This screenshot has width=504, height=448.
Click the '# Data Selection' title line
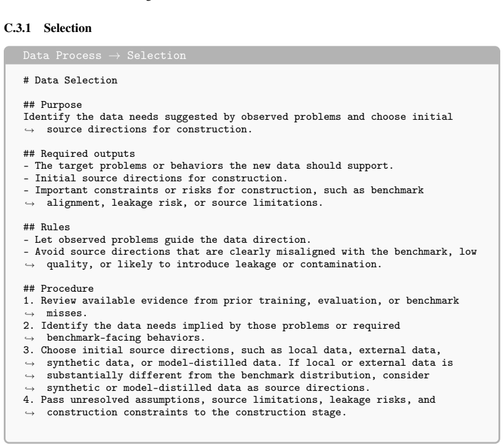[70, 80]
